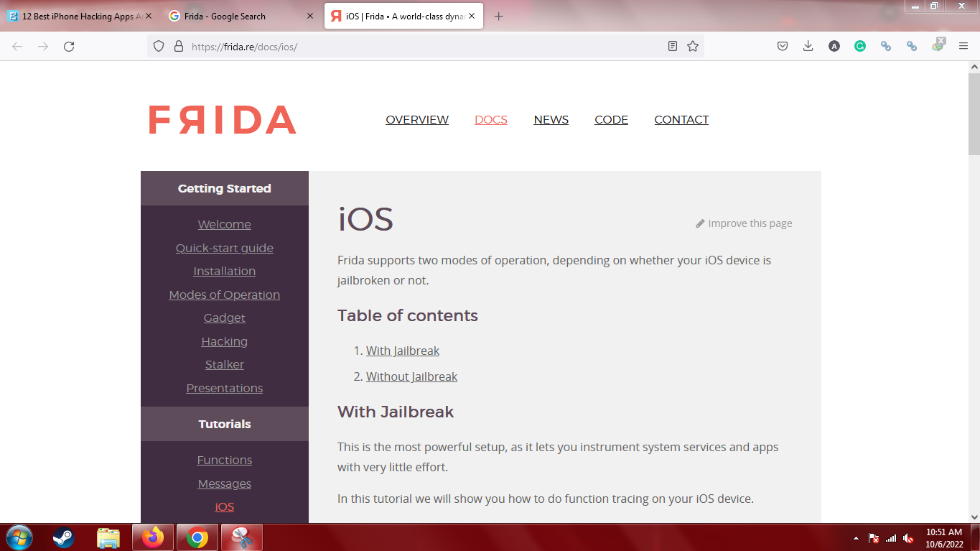The image size is (980, 551).
Task: Open Windows Start menu orb
Action: (x=19, y=537)
